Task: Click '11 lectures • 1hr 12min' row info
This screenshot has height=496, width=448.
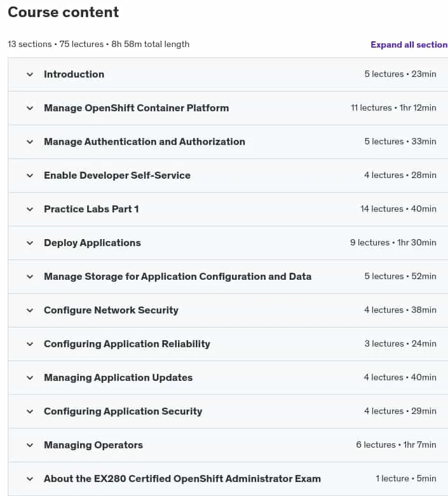Action: [393, 108]
